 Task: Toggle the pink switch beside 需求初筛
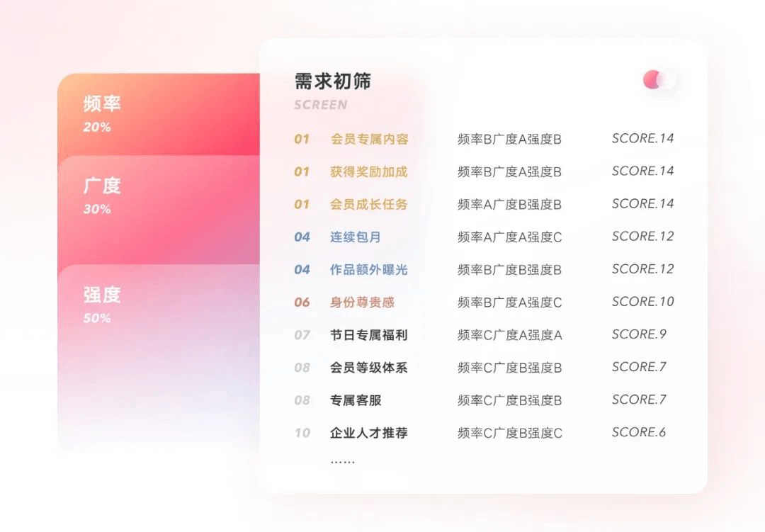[x=659, y=79]
